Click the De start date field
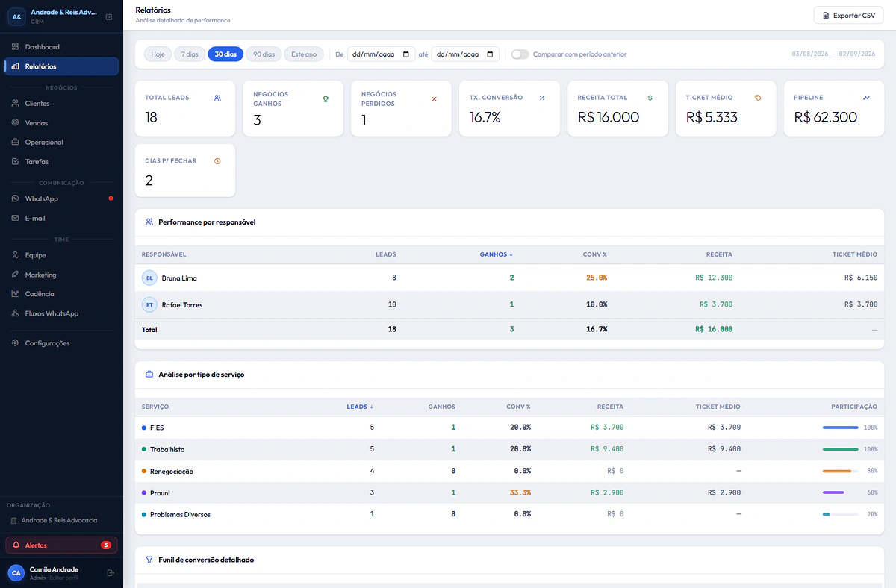 (381, 54)
